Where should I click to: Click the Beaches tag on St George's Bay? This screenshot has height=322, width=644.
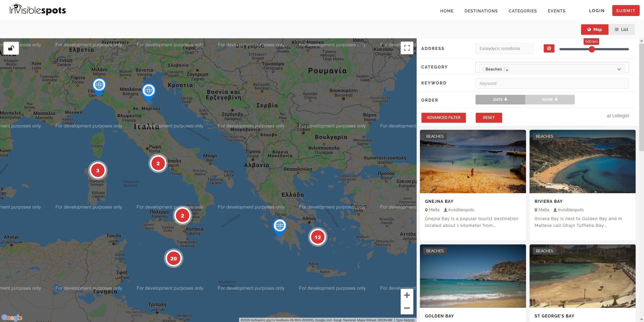coord(544,251)
